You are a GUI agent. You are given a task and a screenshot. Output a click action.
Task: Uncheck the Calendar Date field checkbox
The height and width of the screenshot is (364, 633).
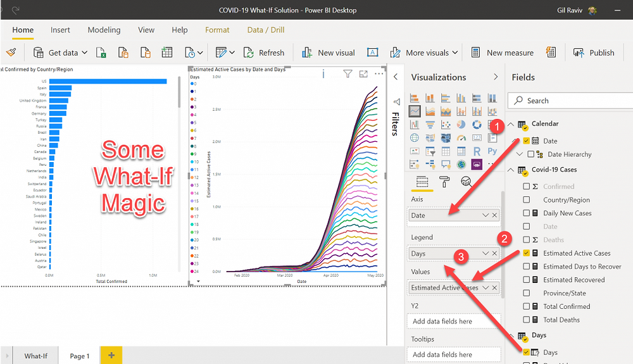point(527,141)
